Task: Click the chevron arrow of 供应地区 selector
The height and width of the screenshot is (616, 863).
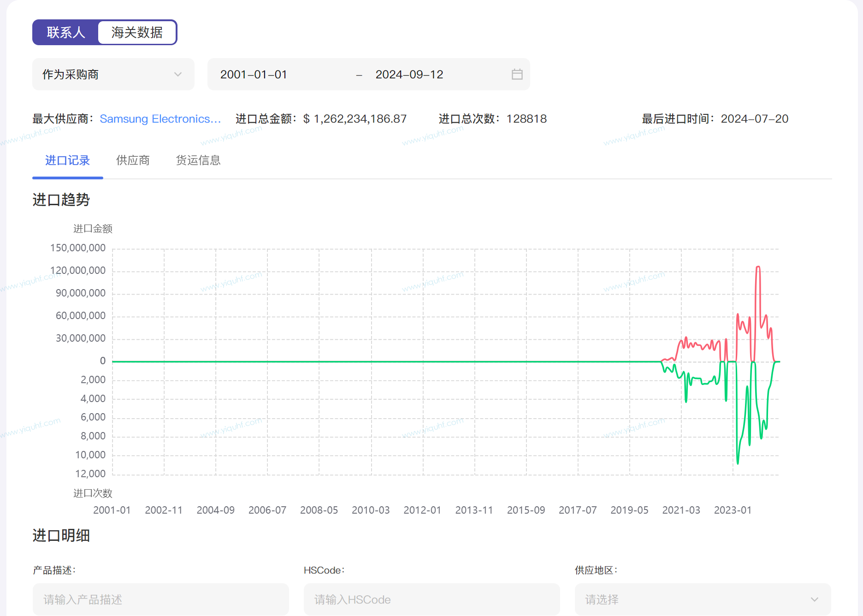Action: (x=815, y=599)
